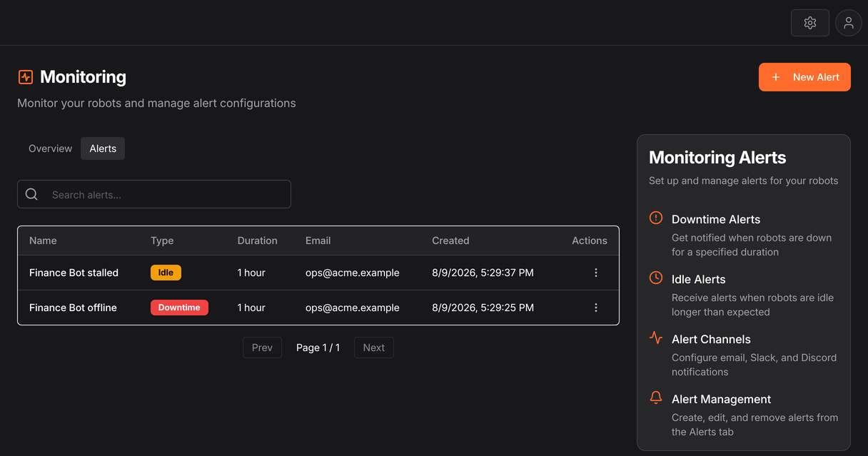
Task: Click the Downtime Alerts heading
Action: (x=716, y=219)
